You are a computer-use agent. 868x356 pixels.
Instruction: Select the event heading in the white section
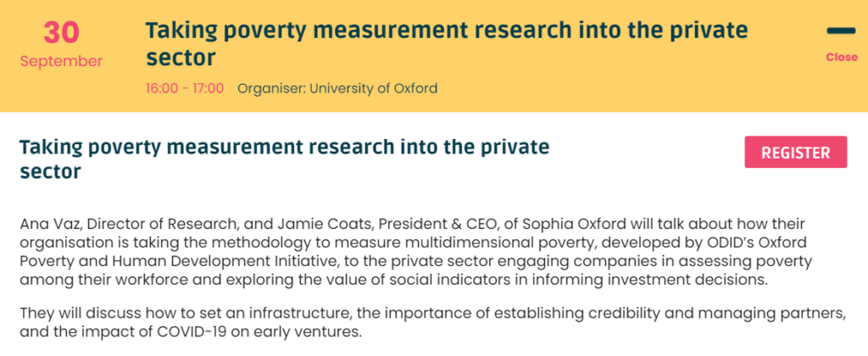pyautogui.click(x=285, y=159)
